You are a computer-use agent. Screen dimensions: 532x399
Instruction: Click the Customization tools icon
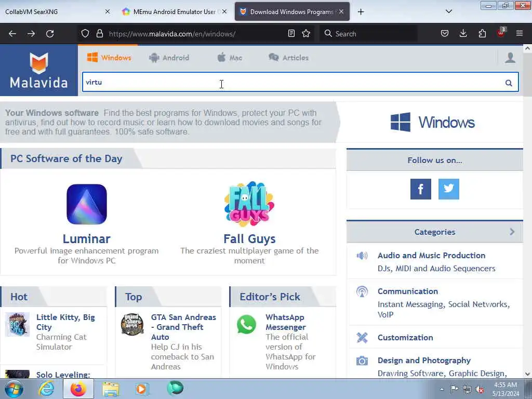[x=362, y=338]
